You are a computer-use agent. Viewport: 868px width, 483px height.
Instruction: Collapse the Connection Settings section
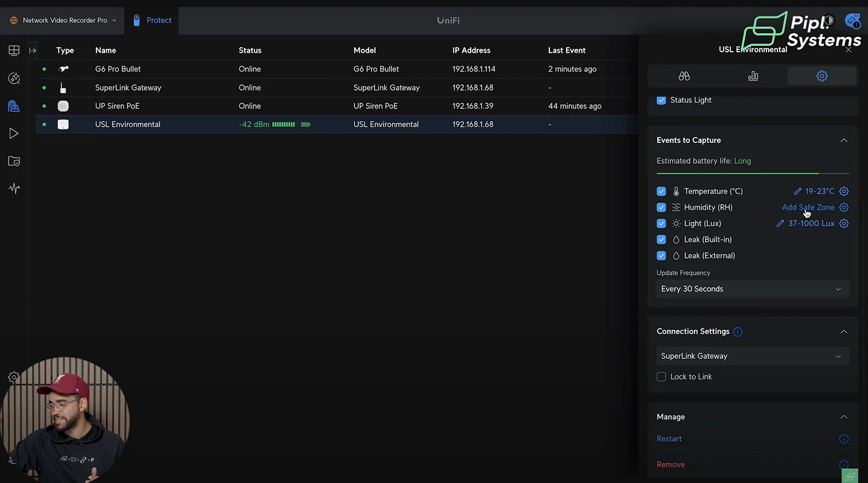click(844, 332)
